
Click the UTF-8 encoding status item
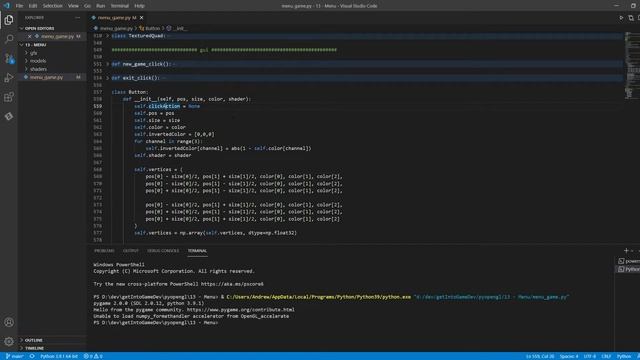(x=590, y=356)
